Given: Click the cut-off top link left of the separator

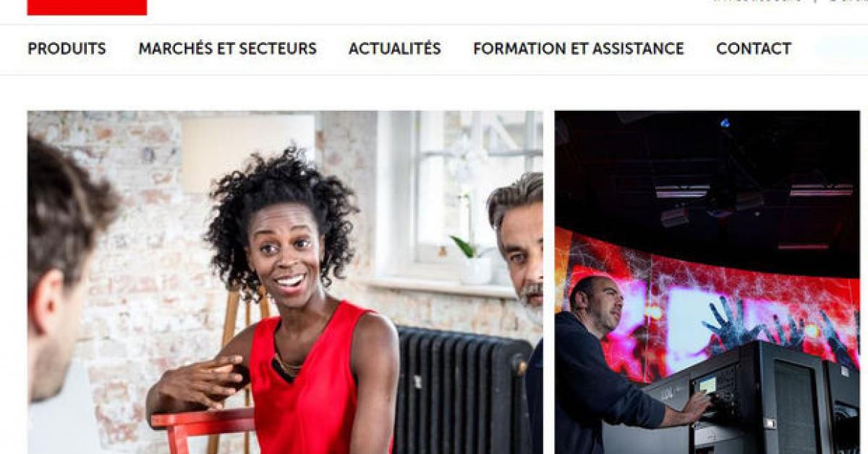Looking at the screenshot, I should coord(758,1).
